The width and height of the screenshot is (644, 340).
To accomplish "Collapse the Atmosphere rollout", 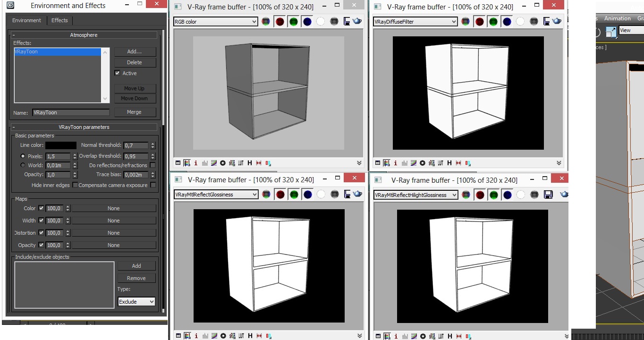I will click(84, 35).
